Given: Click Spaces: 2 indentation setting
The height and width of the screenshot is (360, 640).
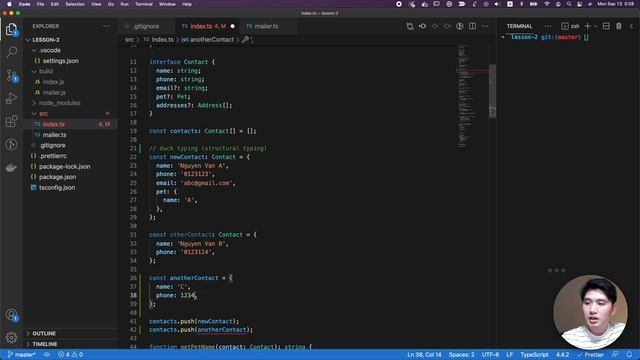Looking at the screenshot, I should (462, 355).
